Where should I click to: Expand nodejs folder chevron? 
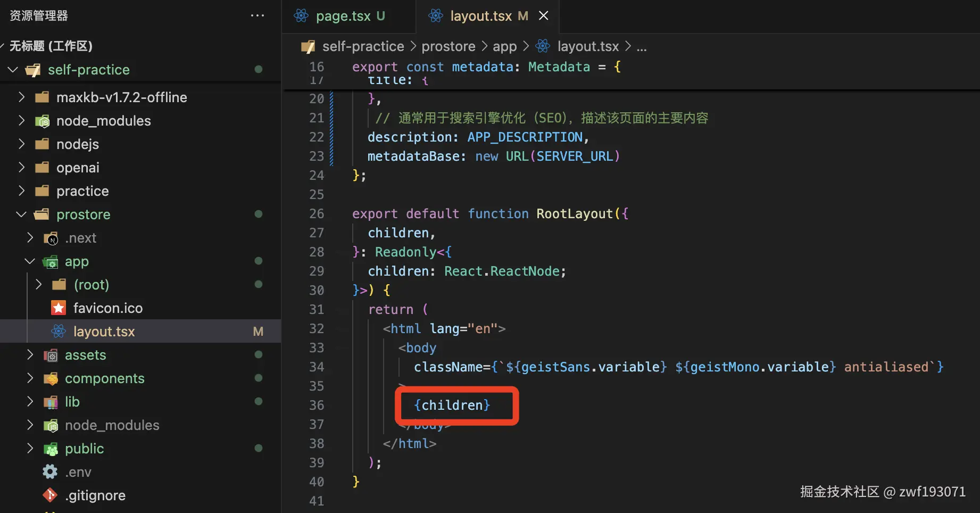[22, 144]
